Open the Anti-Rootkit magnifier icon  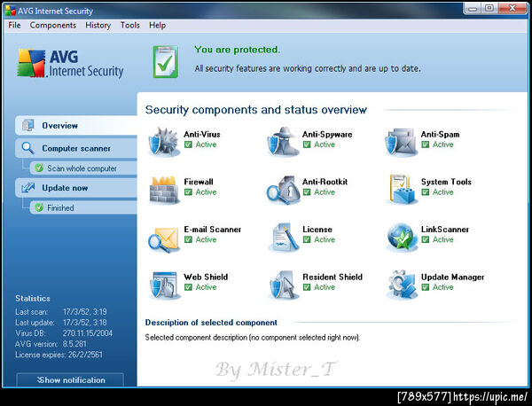(x=283, y=190)
